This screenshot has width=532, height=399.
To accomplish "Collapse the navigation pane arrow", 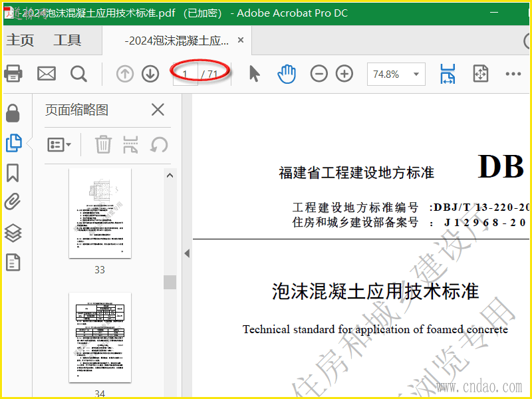I will [x=187, y=253].
